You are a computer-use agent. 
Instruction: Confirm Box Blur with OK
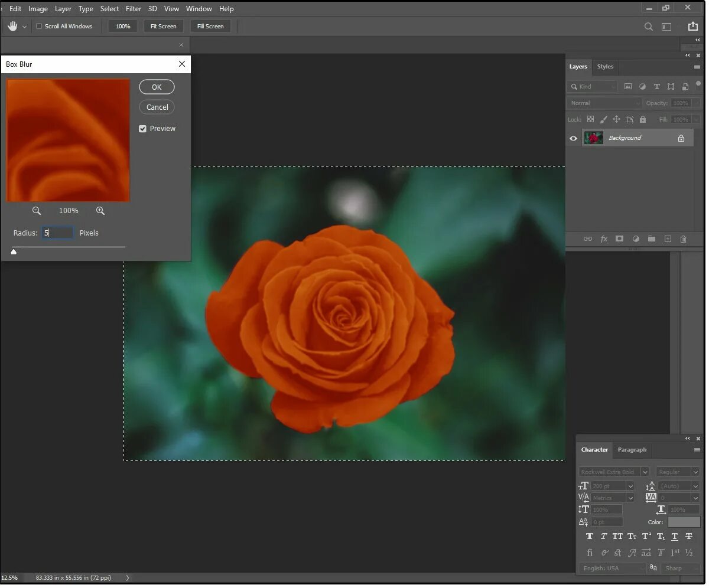(x=158, y=87)
